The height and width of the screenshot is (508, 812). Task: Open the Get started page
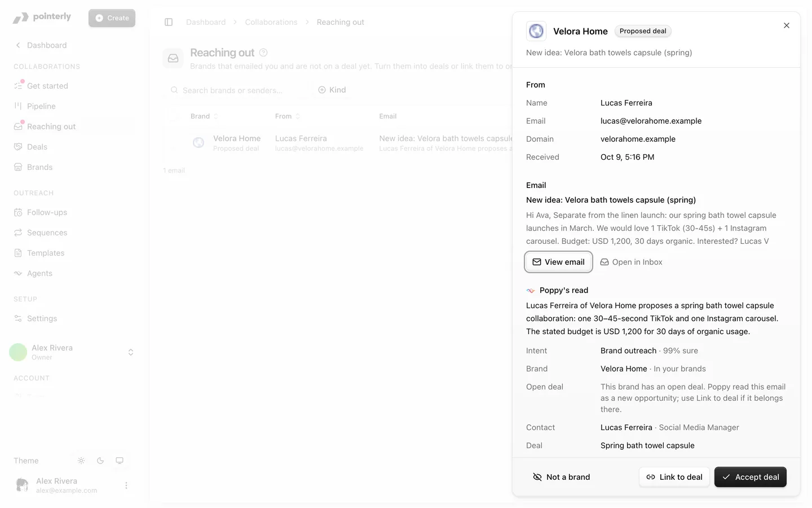pos(47,86)
